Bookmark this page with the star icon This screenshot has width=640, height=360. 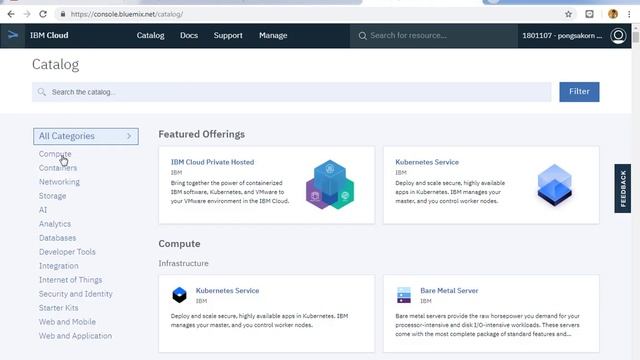(x=568, y=14)
